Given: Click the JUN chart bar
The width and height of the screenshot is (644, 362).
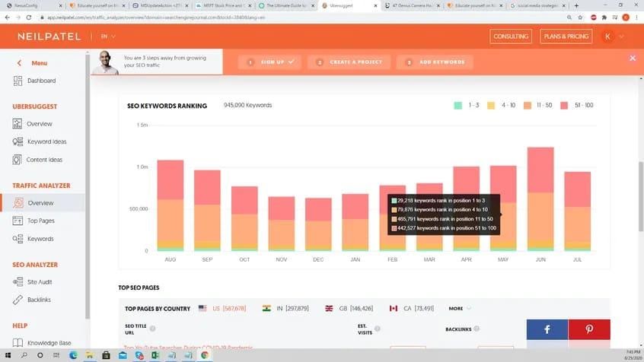Looking at the screenshot, I should [540, 198].
